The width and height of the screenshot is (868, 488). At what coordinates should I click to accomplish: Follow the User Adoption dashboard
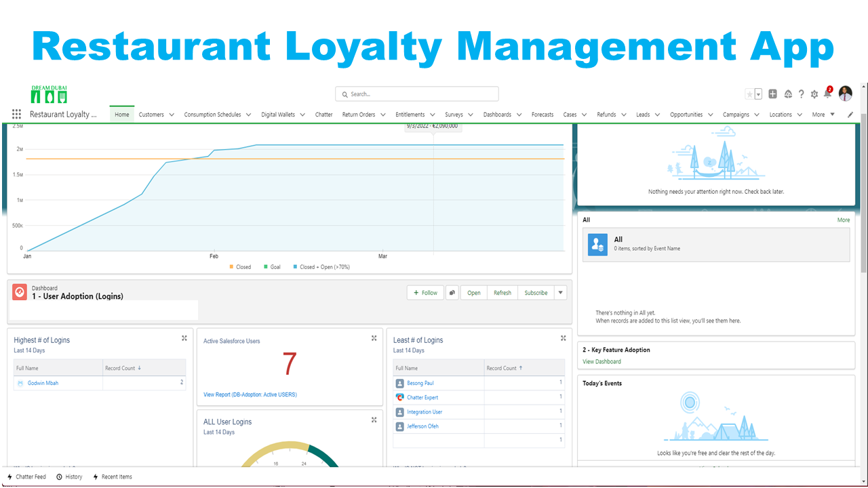click(427, 293)
